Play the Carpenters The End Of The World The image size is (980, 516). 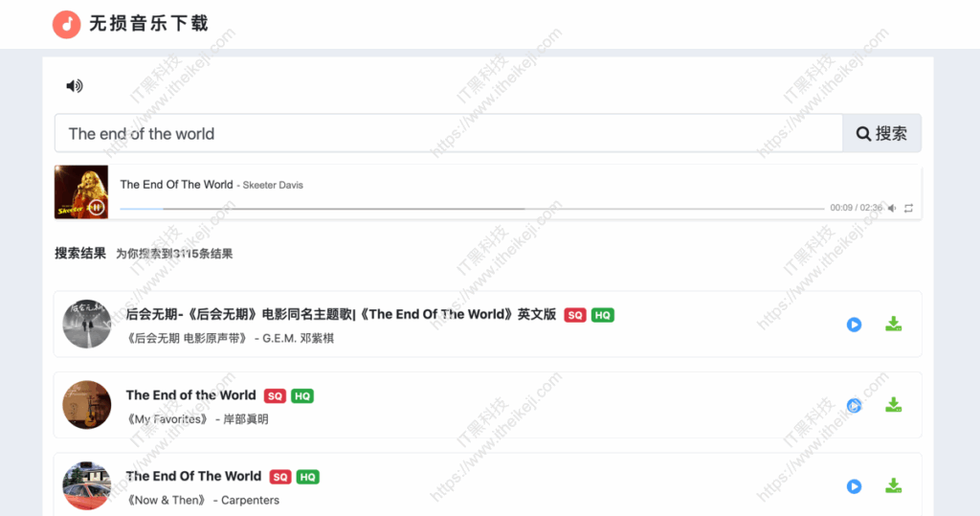click(855, 486)
